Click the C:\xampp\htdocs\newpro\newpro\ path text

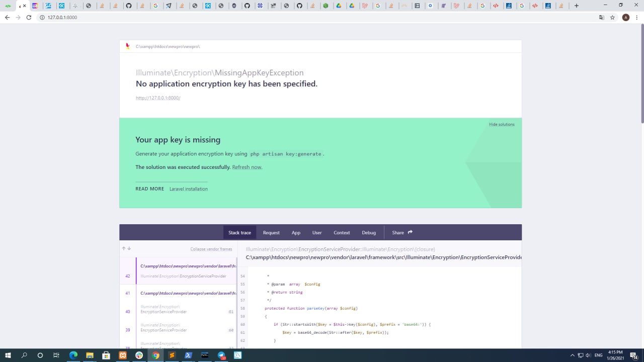point(168,46)
